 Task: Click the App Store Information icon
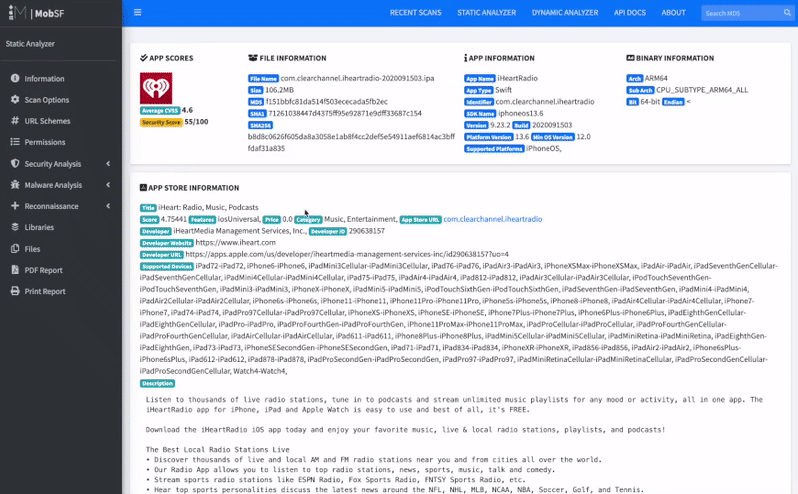pyautogui.click(x=143, y=188)
